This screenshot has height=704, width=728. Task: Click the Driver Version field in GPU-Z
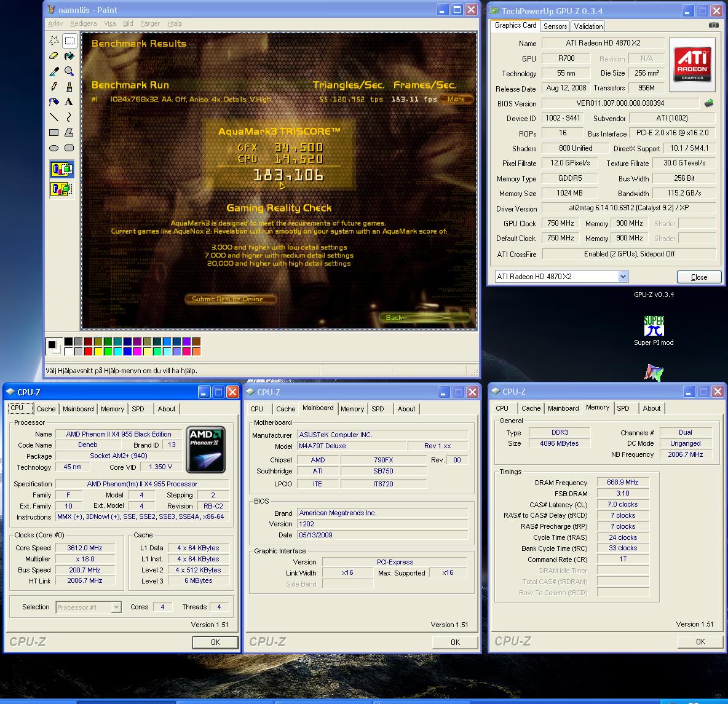coord(628,208)
